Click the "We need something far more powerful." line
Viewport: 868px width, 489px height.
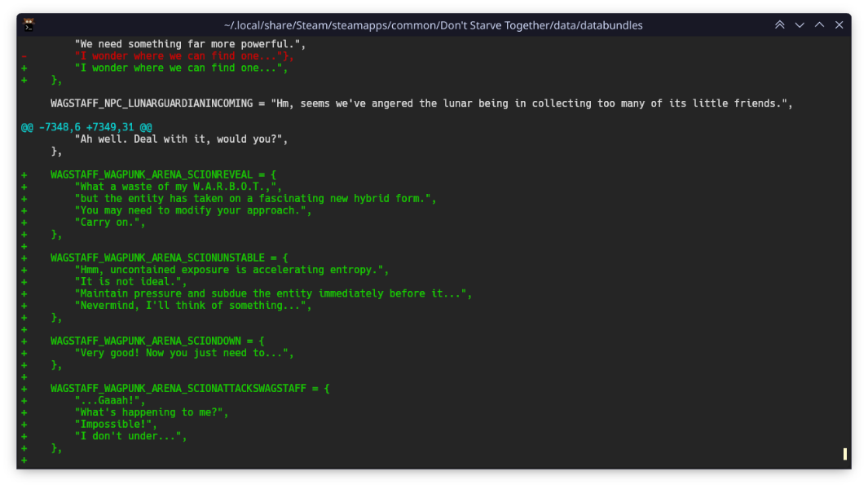tap(189, 44)
